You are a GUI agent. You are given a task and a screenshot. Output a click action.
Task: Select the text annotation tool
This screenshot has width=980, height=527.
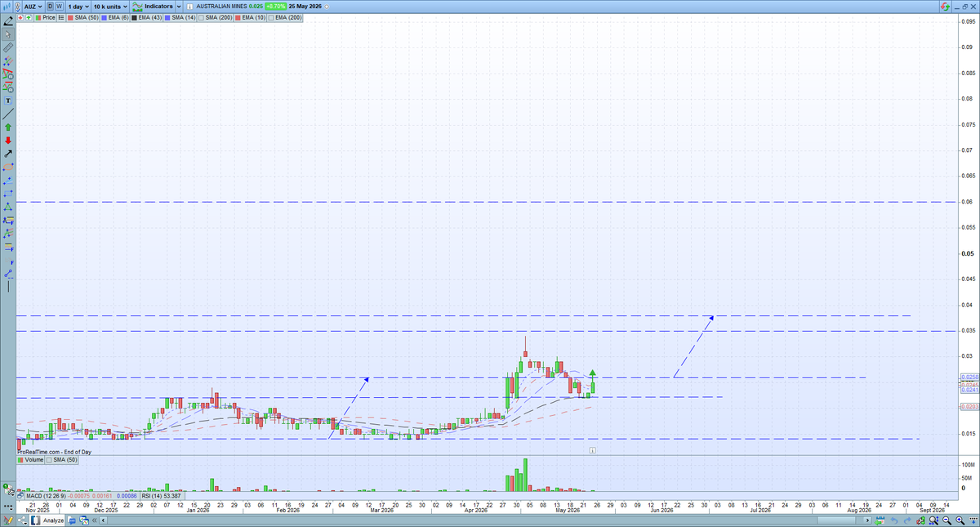(8, 100)
